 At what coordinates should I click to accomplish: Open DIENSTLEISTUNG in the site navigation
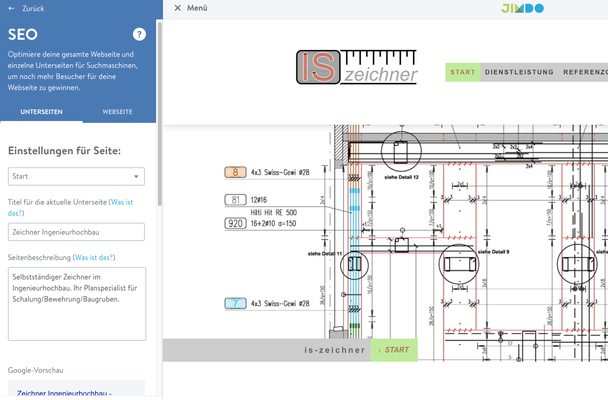pos(518,72)
